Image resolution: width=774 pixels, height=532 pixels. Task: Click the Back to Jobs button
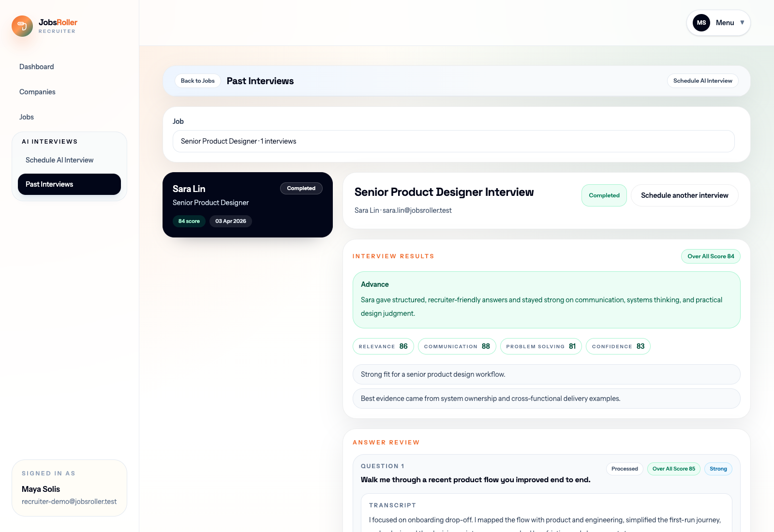[x=197, y=81]
